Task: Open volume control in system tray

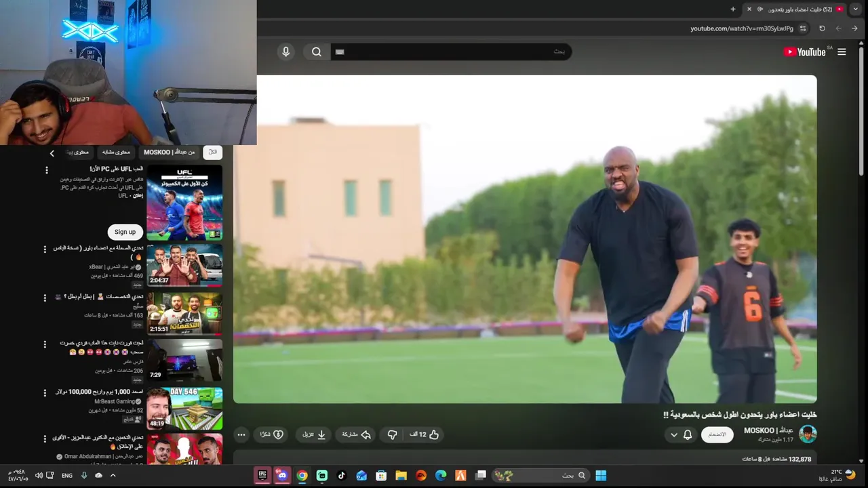Action: click(39, 476)
